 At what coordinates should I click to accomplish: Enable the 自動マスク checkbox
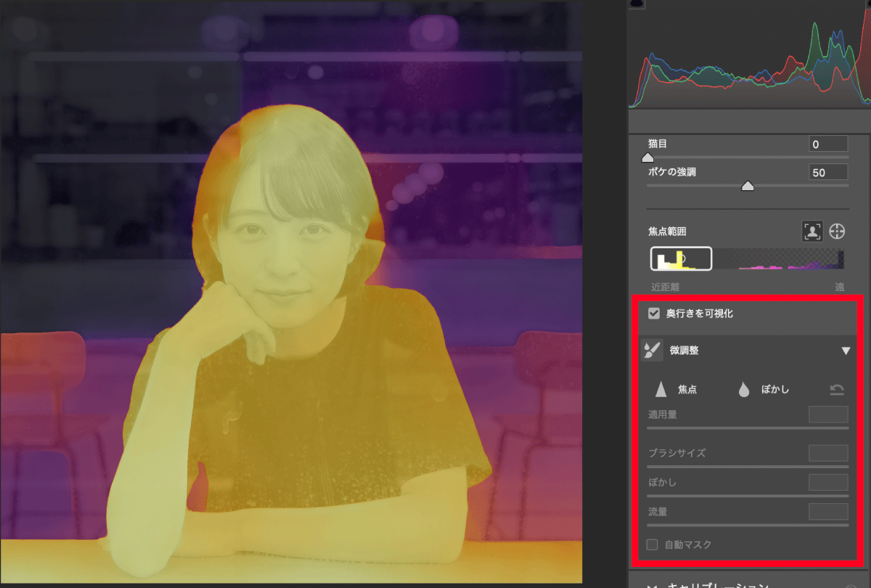[x=653, y=544]
